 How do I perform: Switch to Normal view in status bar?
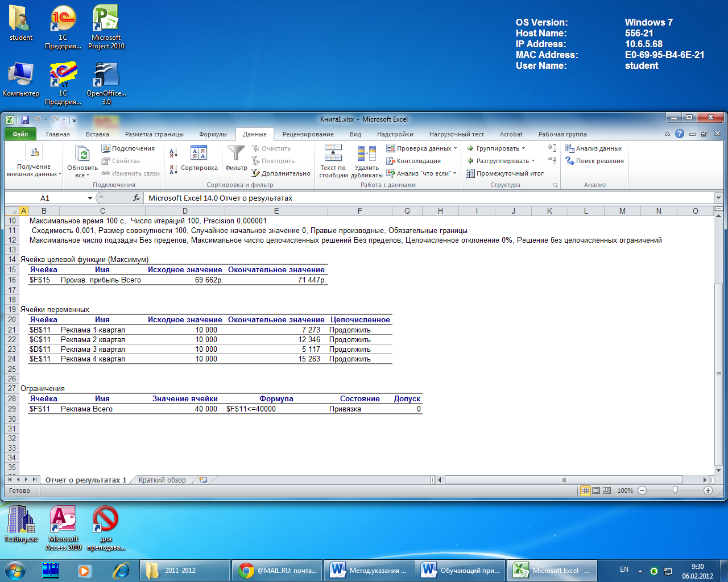pyautogui.click(x=585, y=490)
